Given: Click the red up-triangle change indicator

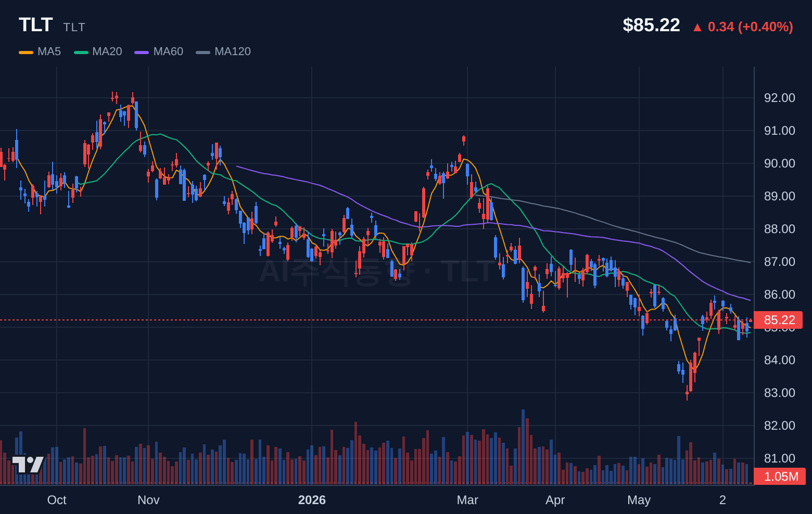Looking at the screenshot, I should click(697, 28).
